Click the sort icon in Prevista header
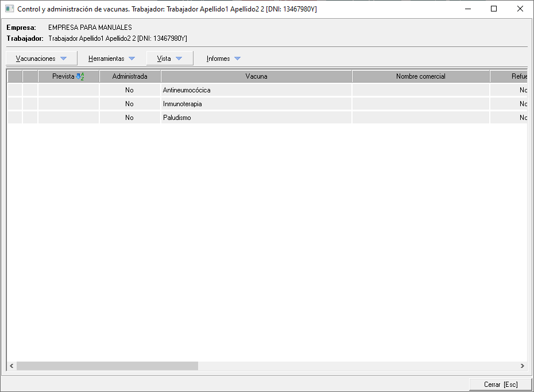The image size is (534, 392). pos(80,76)
